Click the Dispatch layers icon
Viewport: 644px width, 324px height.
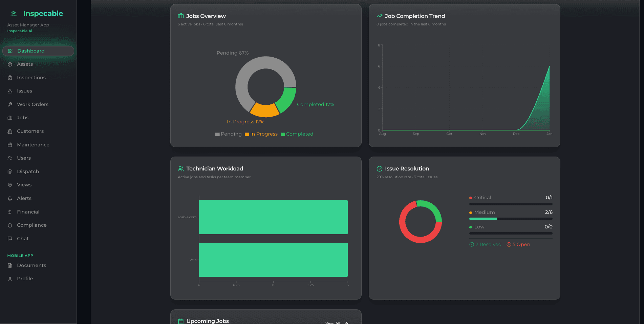coord(10,171)
